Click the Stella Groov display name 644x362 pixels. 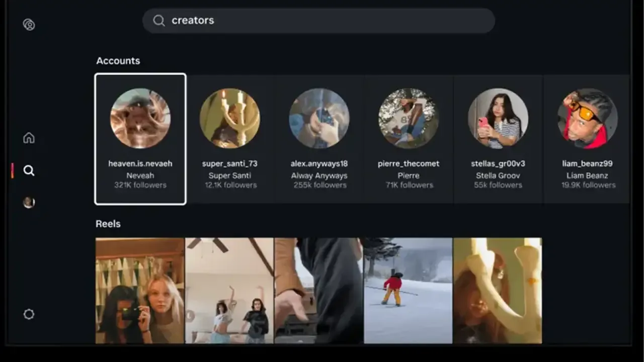pyautogui.click(x=498, y=175)
